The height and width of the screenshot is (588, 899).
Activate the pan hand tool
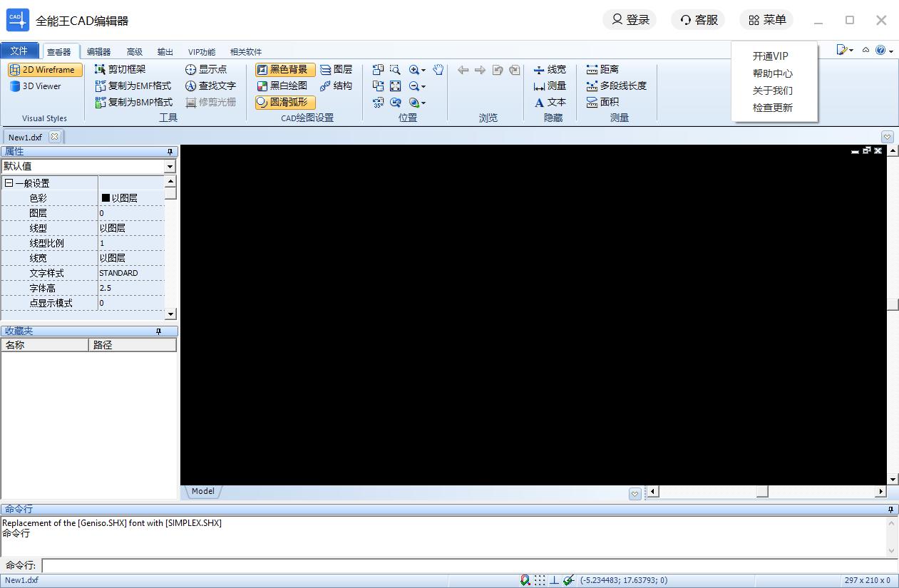438,69
